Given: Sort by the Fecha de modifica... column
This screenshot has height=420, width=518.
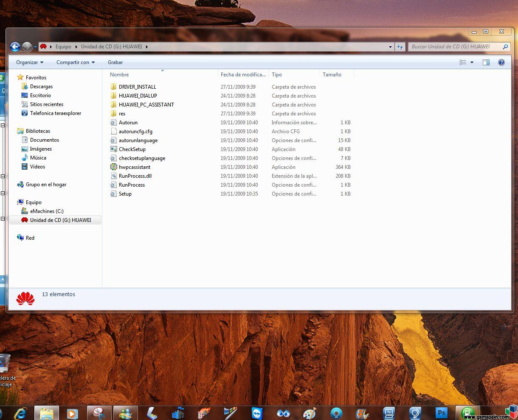Looking at the screenshot, I should point(243,75).
